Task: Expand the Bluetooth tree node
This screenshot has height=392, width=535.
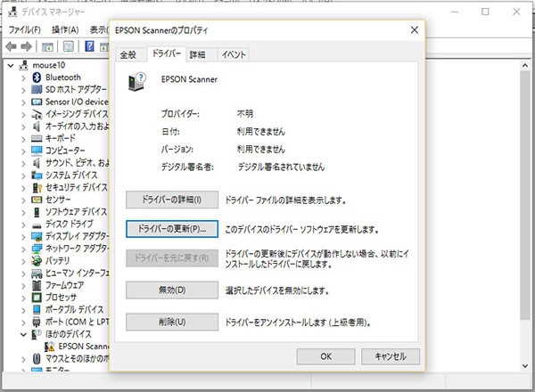Action: click(23, 78)
